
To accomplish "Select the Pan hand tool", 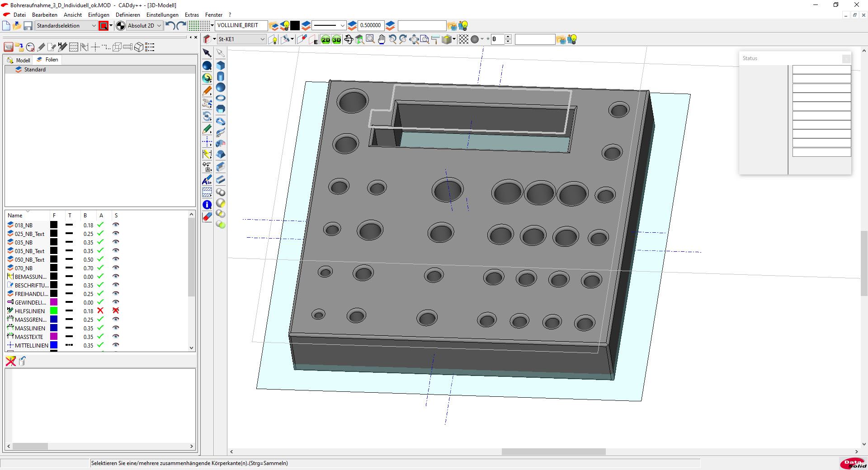I will [382, 40].
